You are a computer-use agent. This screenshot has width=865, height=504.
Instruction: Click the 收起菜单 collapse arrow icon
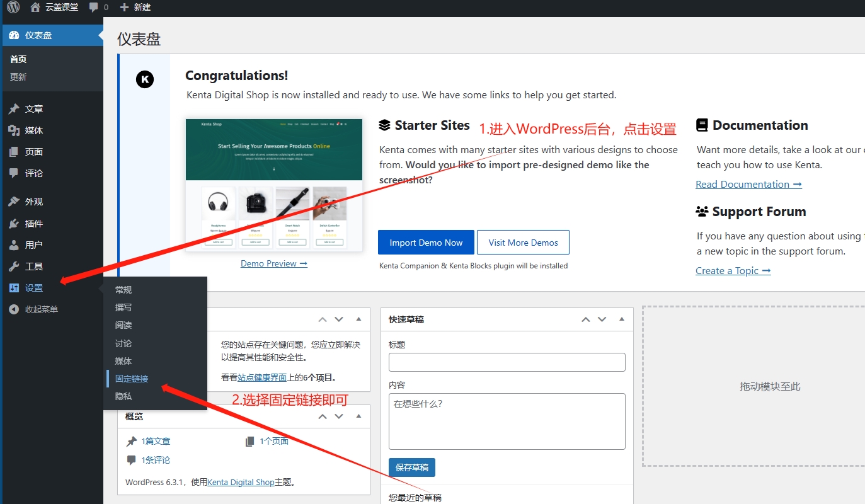pyautogui.click(x=14, y=309)
